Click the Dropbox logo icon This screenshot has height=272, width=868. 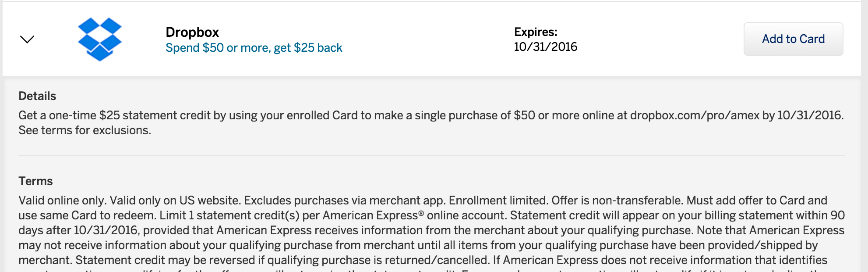[x=99, y=39]
